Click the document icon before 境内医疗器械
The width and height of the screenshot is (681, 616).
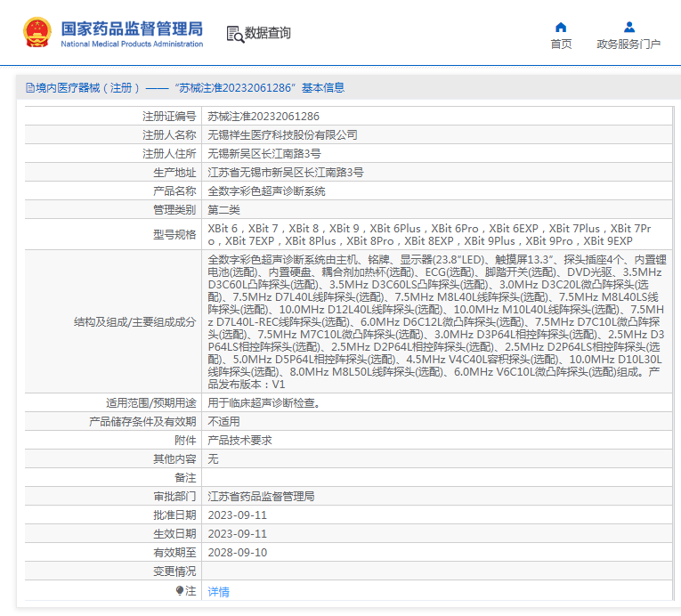[x=30, y=88]
